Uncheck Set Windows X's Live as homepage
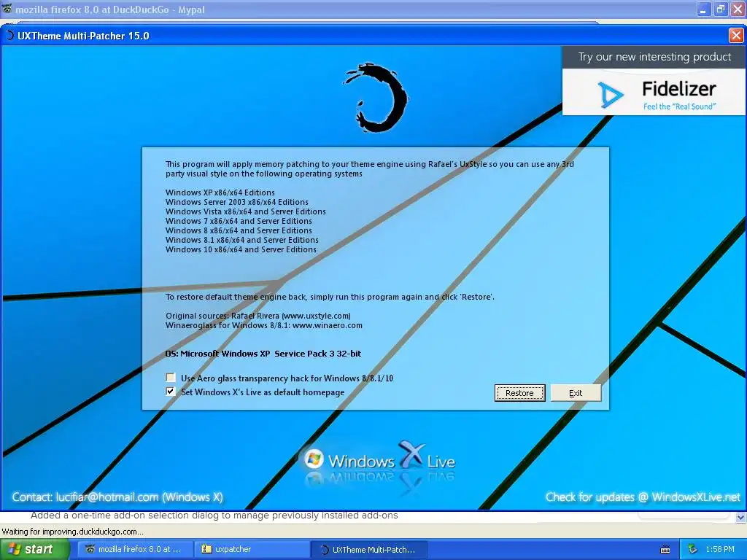Screen dimensions: 747x560 (x=171, y=392)
